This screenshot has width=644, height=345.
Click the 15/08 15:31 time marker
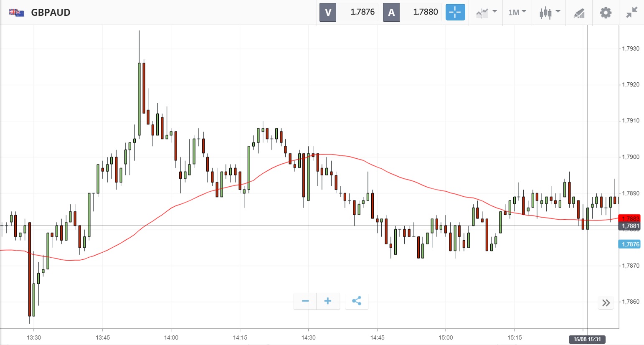pos(587,339)
